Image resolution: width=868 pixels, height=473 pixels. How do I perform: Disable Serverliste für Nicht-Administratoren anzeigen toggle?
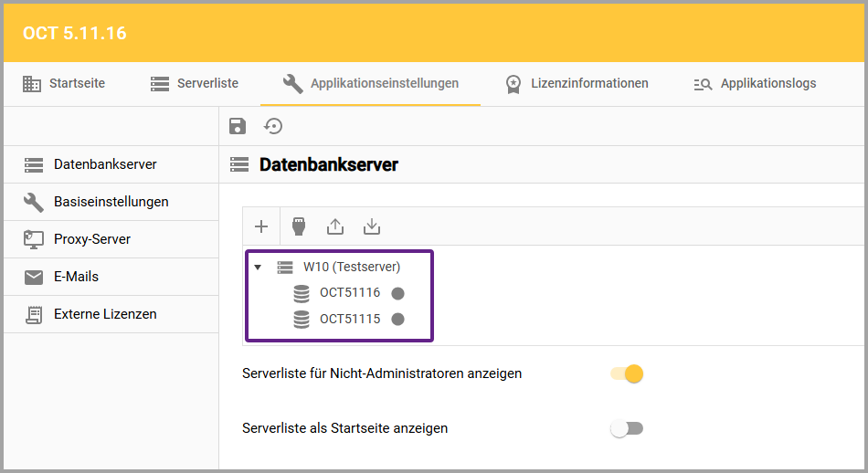coord(628,373)
